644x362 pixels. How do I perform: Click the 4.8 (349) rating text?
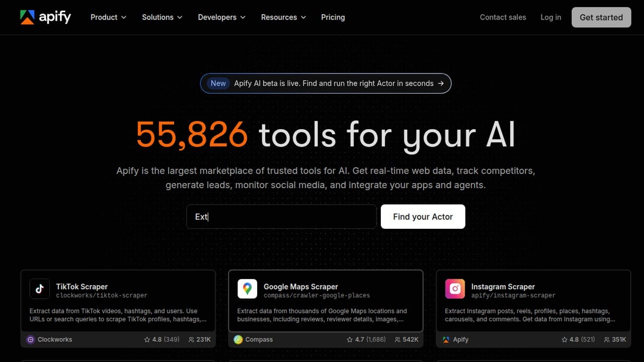pyautogui.click(x=166, y=339)
